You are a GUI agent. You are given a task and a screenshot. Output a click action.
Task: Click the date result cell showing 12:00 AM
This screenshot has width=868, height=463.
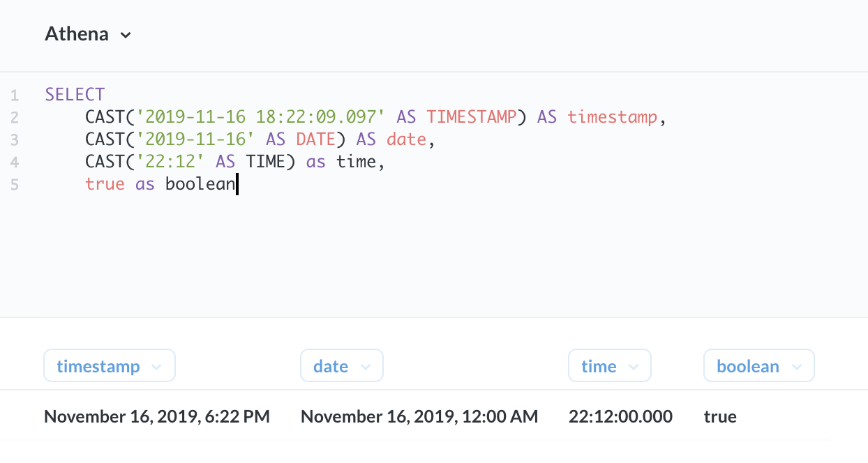[x=419, y=416]
